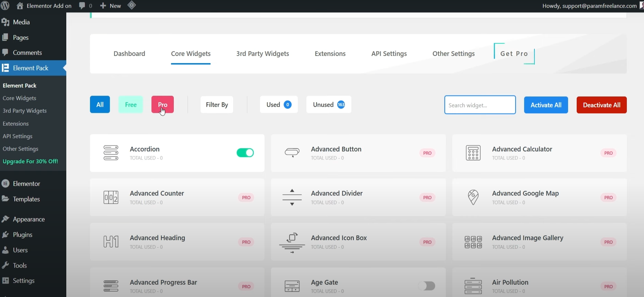This screenshot has height=297, width=644.
Task: Disable the Accordion widget toggle
Action: click(245, 153)
